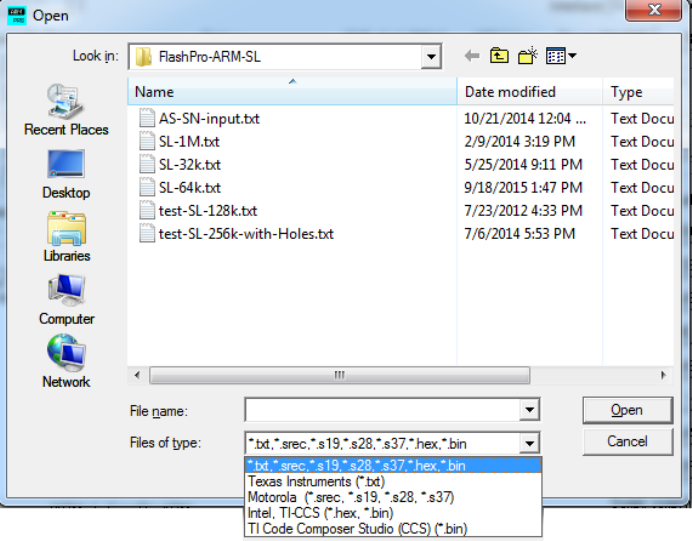Sort by Date modified column header

(530, 92)
